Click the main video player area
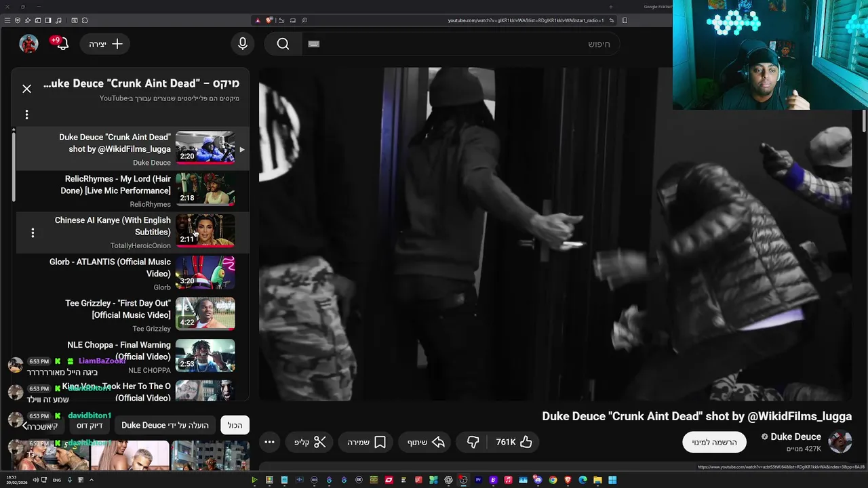 click(x=555, y=234)
